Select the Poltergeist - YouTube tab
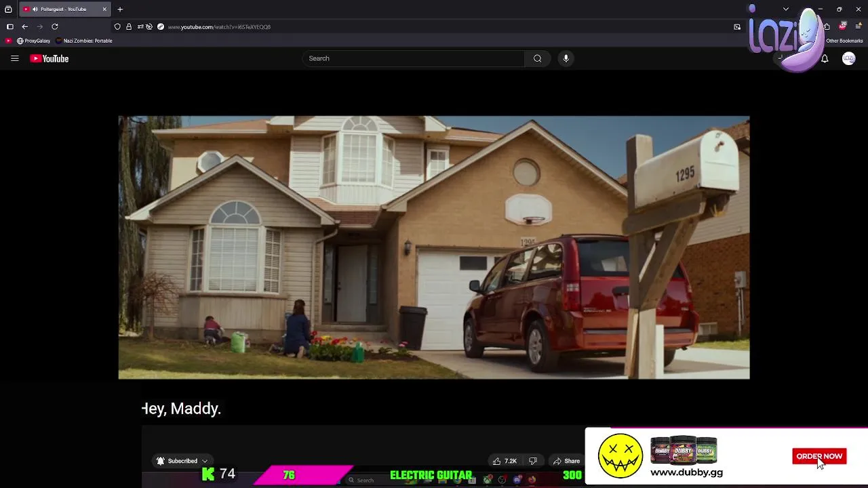 (x=65, y=9)
